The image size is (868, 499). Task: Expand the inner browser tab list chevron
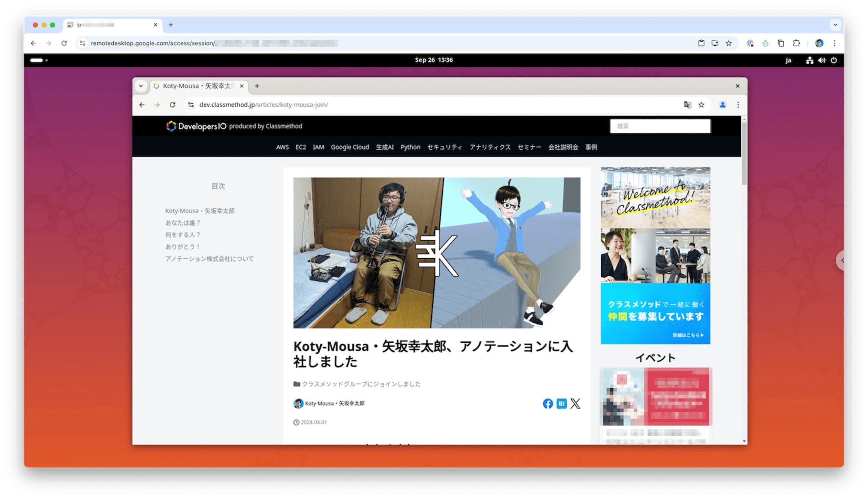pos(141,86)
